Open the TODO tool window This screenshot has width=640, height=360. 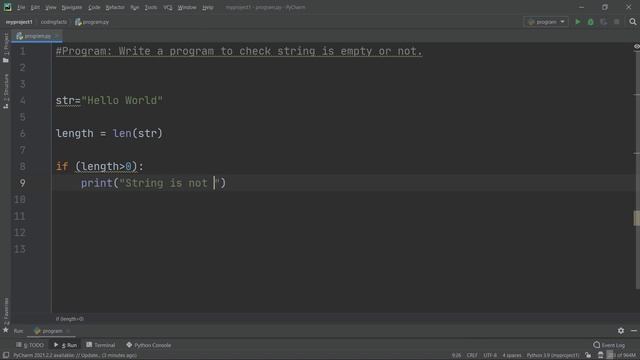click(30, 345)
